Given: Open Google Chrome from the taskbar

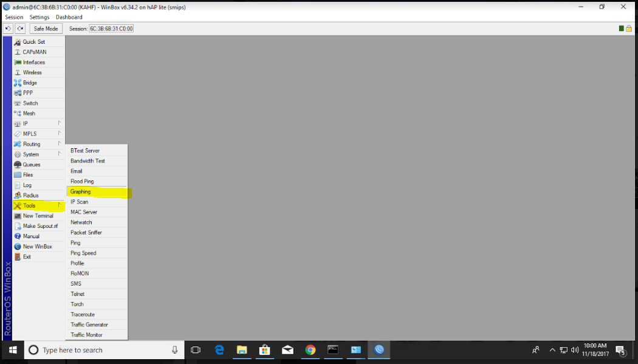Looking at the screenshot, I should pos(310,350).
